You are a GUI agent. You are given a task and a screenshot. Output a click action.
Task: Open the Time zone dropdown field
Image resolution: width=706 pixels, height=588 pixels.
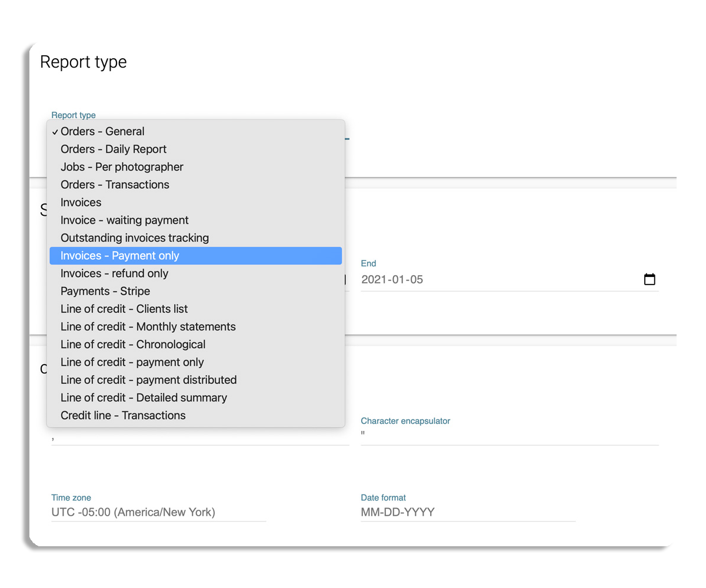[x=158, y=513]
